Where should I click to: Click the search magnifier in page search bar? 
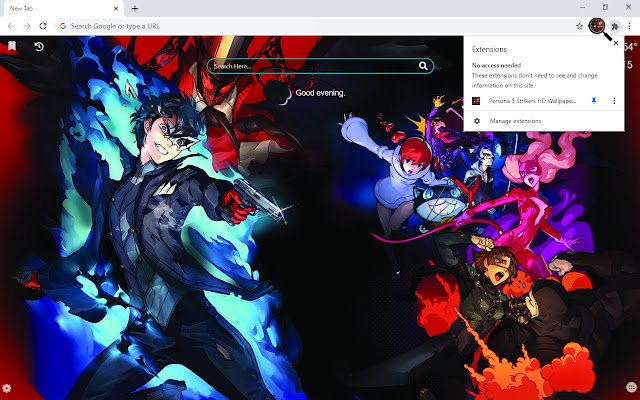click(x=423, y=66)
